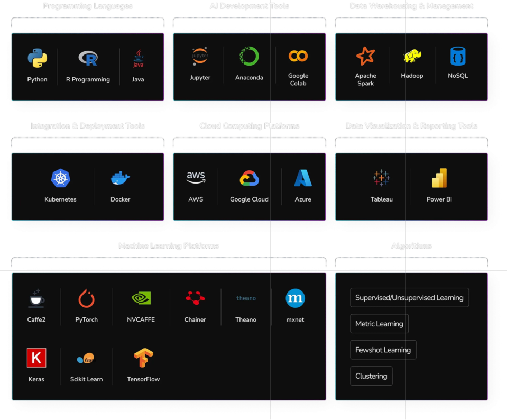Click the Fewshot Learning tag
The image size is (507, 420).
coord(383,350)
